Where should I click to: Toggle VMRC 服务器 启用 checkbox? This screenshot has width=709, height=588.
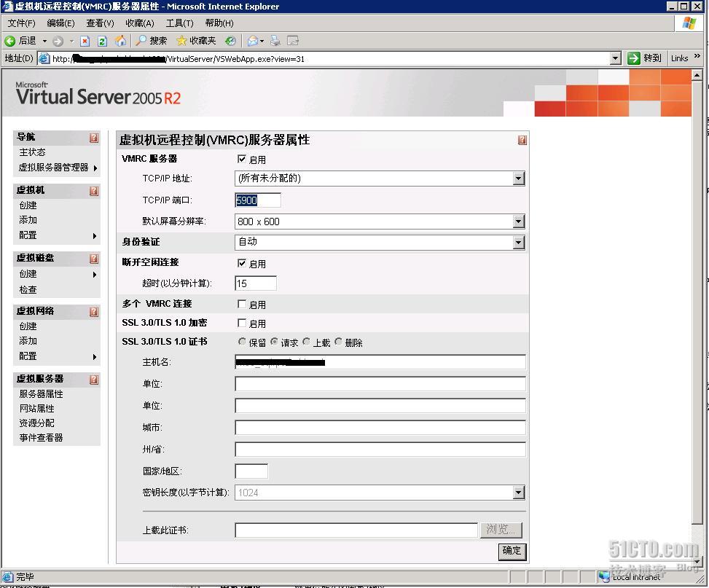click(241, 159)
